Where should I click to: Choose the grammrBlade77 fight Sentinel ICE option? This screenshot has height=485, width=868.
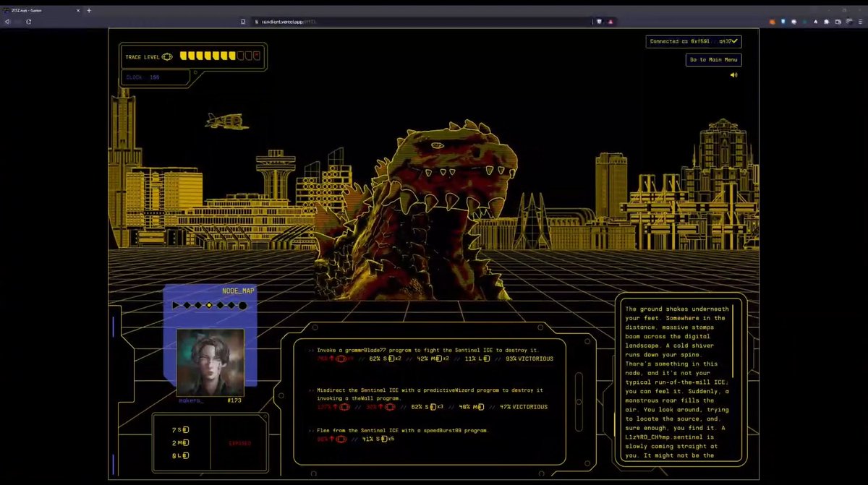pyautogui.click(x=430, y=353)
